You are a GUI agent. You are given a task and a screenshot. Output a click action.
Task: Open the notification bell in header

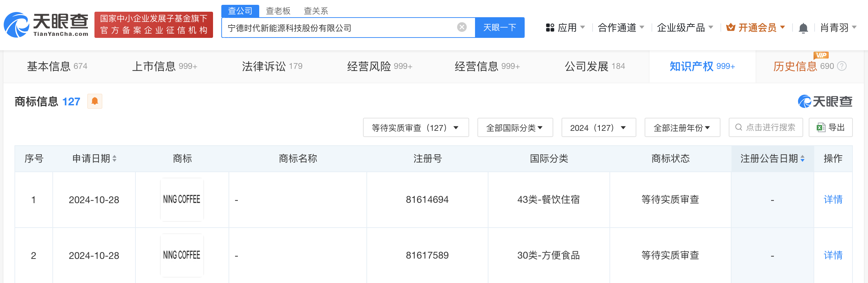coord(803,28)
